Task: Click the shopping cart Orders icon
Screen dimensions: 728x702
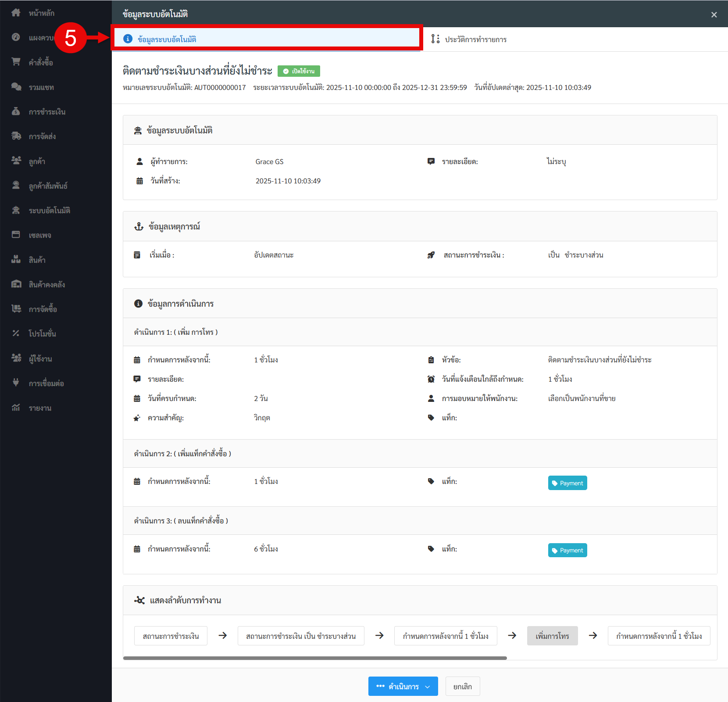Action: pyautogui.click(x=16, y=62)
